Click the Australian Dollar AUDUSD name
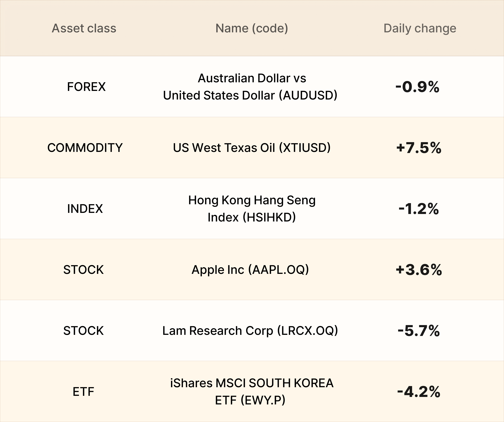 (250, 87)
